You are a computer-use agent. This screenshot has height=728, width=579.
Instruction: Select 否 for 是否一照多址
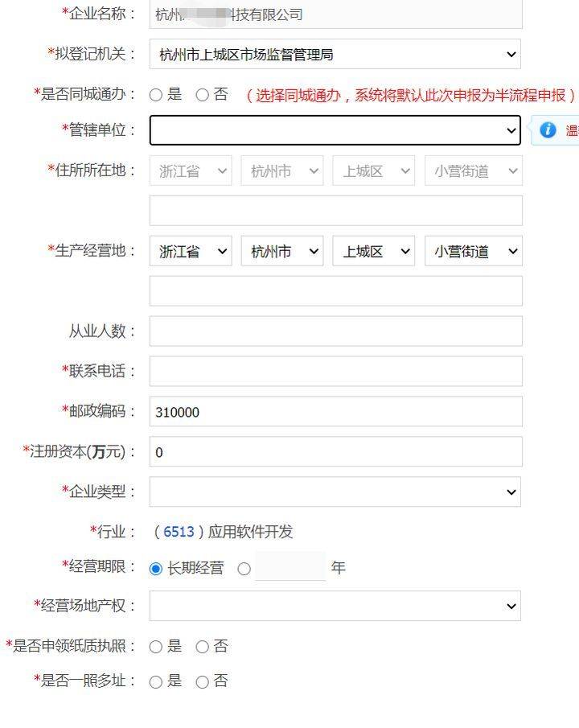coord(202,682)
